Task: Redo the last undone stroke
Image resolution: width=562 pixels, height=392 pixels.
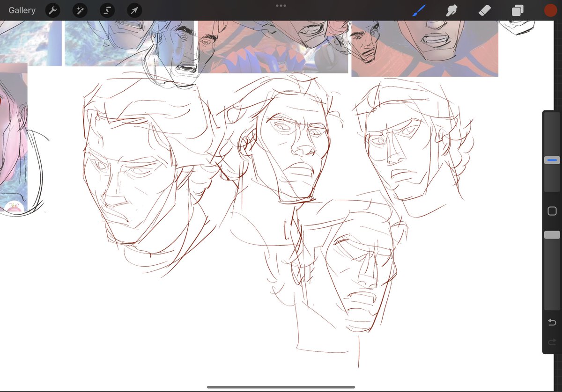Action: (552, 342)
